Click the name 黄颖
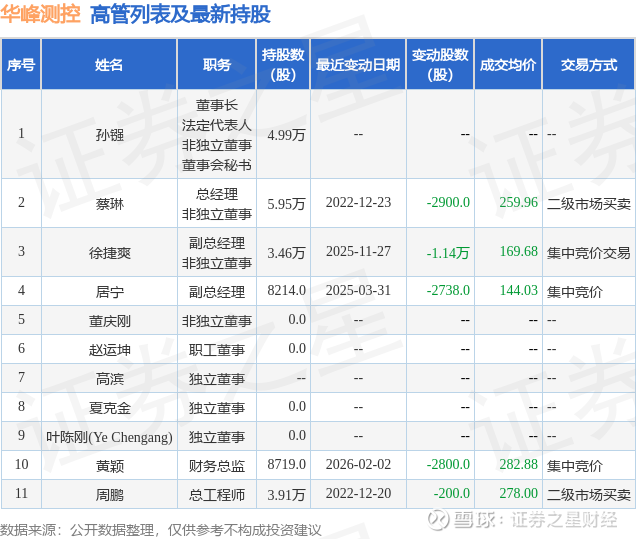The image size is (636, 539). pyautogui.click(x=110, y=466)
